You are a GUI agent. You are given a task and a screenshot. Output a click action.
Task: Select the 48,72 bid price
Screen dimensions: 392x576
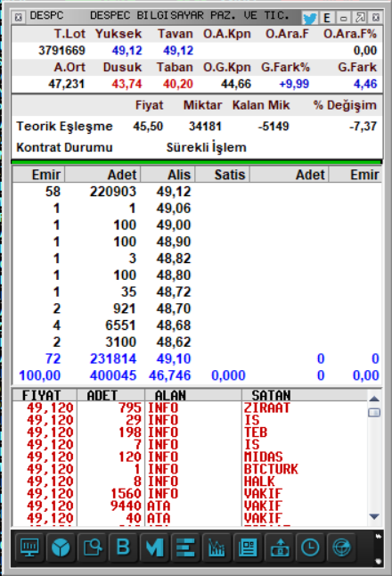tap(174, 292)
